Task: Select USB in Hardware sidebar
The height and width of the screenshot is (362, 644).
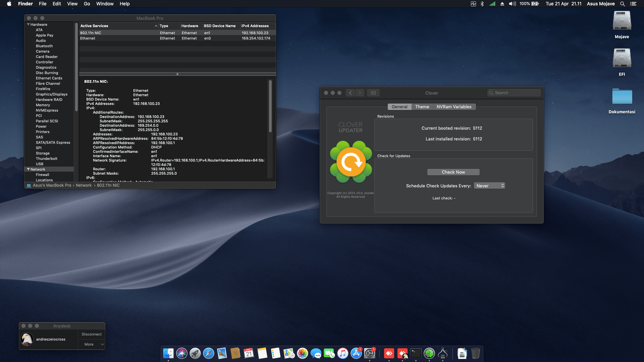Action: (40, 164)
